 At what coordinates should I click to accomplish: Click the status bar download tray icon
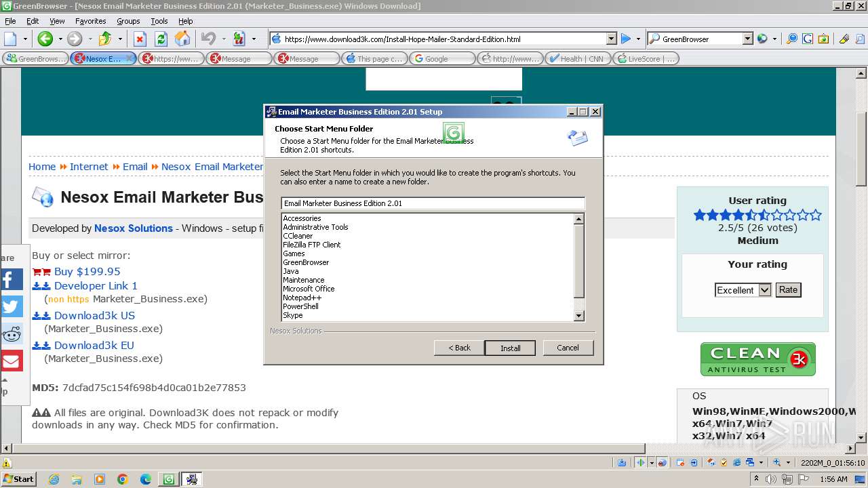click(623, 462)
